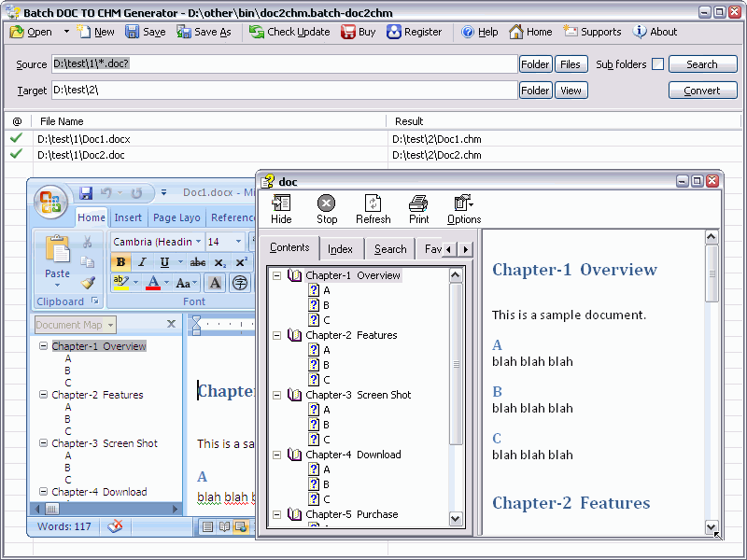Create a new batch via New icon

pos(84,32)
